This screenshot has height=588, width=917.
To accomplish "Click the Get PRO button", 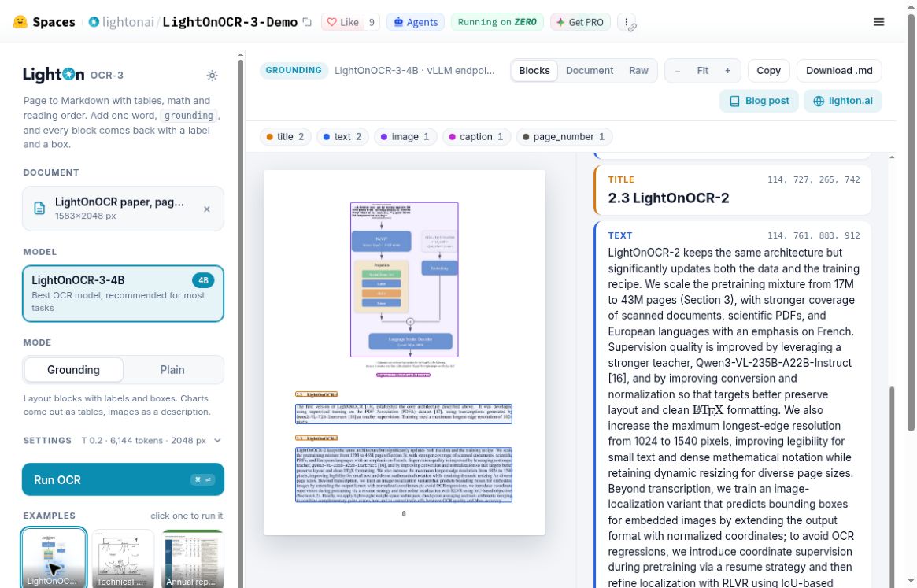I will (x=580, y=22).
